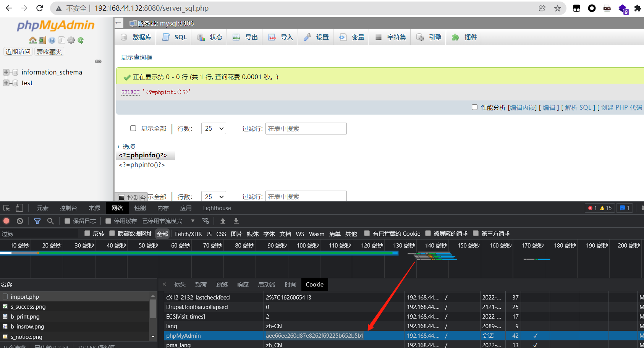Viewport: 644px width, 348px height.
Task: Switch to DevTools 控制台 tab
Action: (x=68, y=208)
